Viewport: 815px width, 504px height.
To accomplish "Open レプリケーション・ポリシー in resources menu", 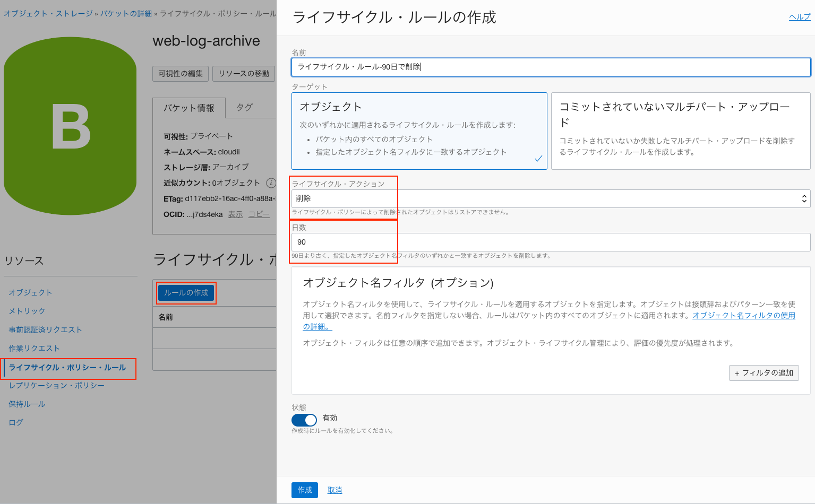I will (x=56, y=385).
